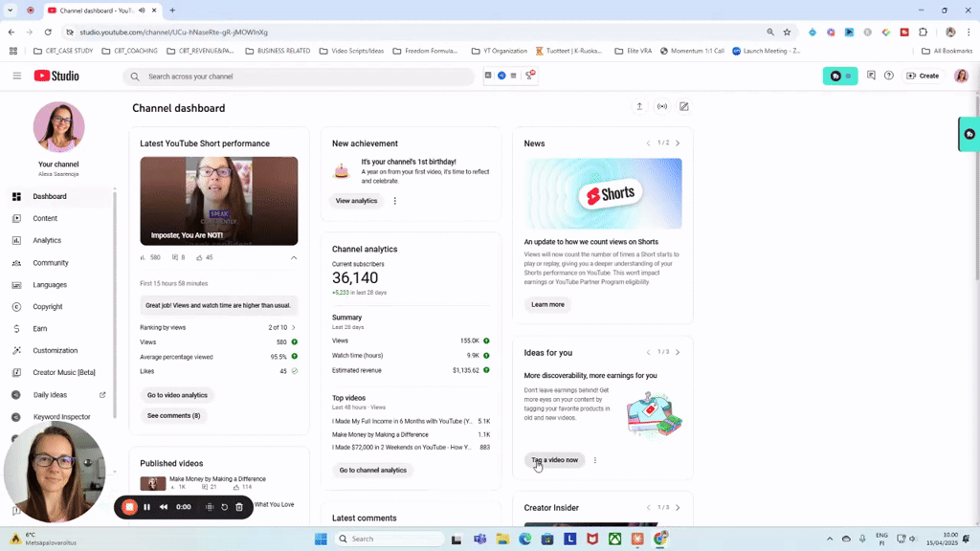The image size is (980, 551).
Task: Open the YouTube Studio hamburger menu
Action: 17,76
